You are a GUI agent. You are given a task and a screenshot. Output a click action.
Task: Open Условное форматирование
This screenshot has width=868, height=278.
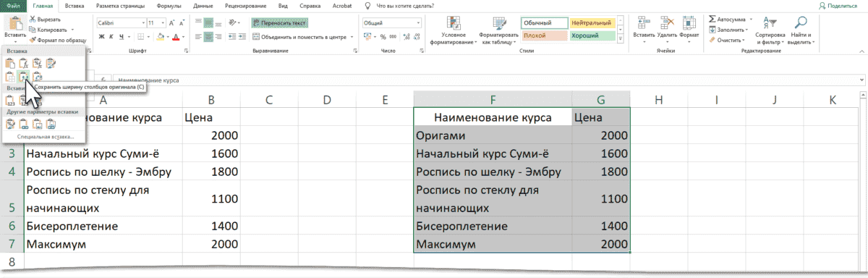pos(453,30)
